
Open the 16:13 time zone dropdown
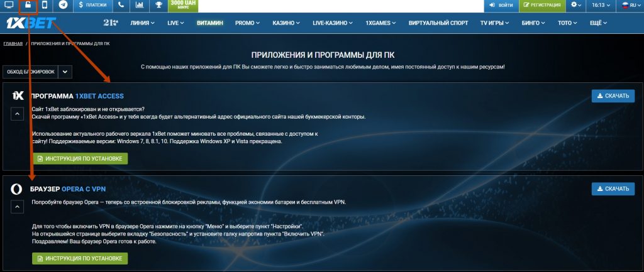point(601,5)
